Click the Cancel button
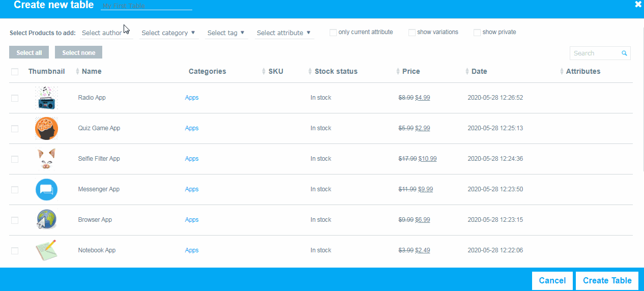 (552, 280)
